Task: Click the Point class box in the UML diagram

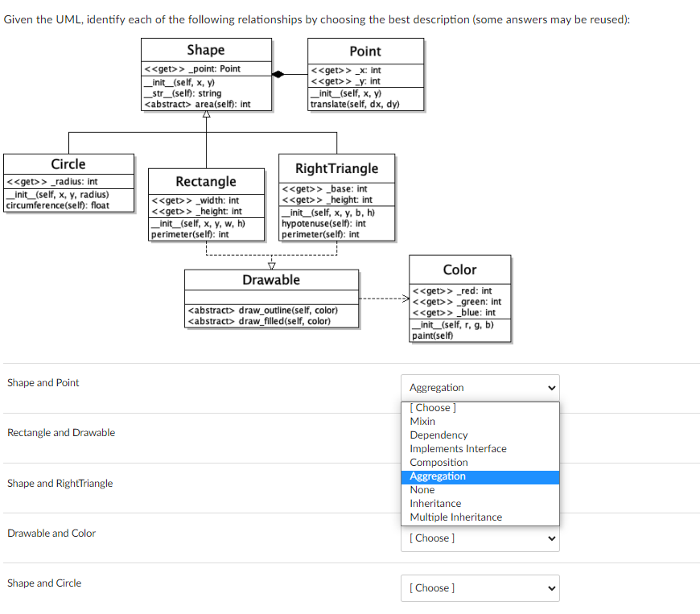Action: click(x=366, y=75)
